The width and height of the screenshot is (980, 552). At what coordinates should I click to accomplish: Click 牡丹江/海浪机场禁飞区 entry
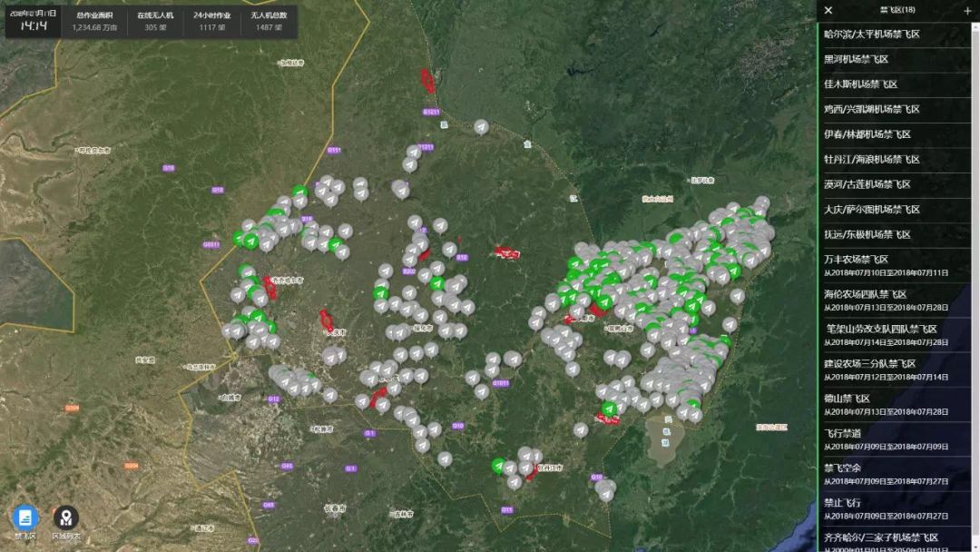(x=871, y=159)
